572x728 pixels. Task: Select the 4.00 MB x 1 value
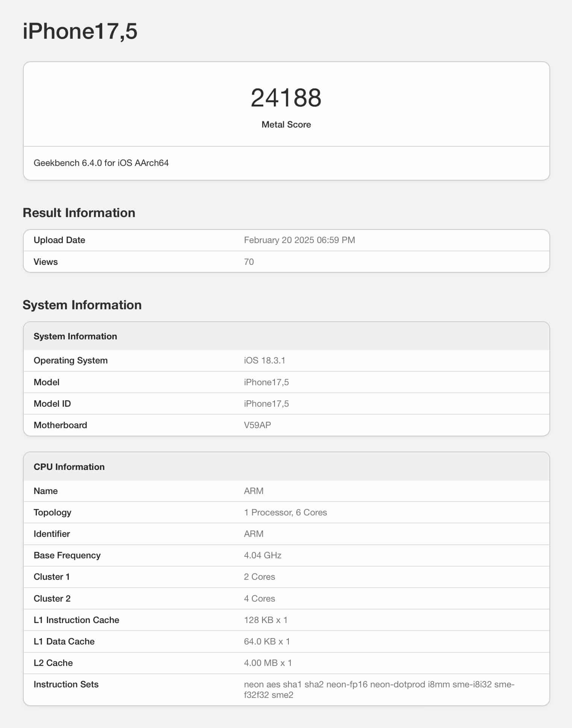pyautogui.click(x=268, y=663)
